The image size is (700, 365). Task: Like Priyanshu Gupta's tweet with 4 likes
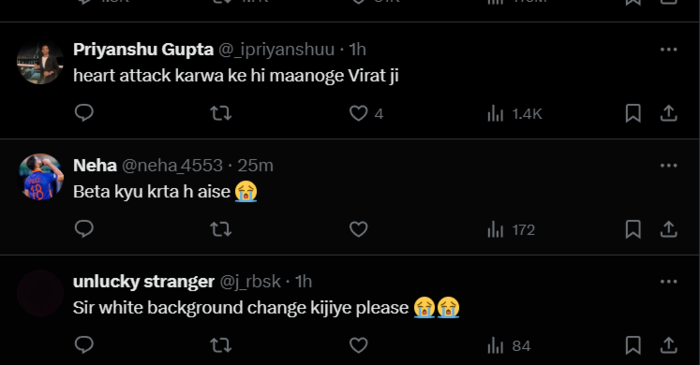point(366,113)
